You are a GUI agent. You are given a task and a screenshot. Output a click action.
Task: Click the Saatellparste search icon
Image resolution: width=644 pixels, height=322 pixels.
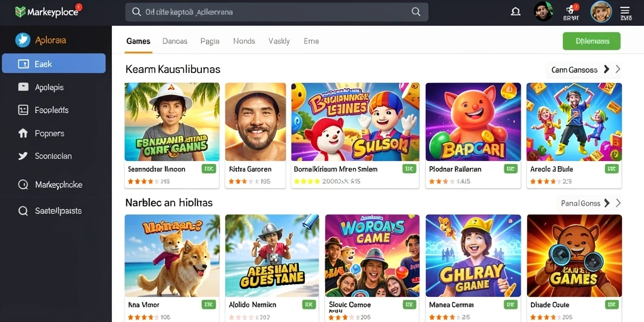pyautogui.click(x=23, y=211)
